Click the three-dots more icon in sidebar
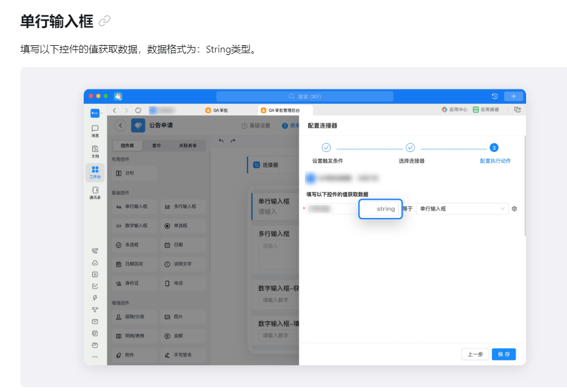Screen dimensions: 567x392 coord(95,357)
